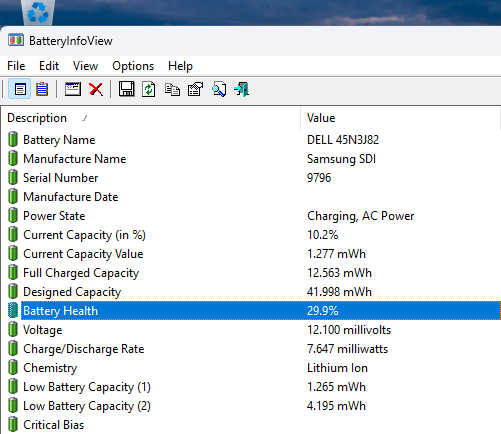Select the Designed Capacity row label

tap(72, 292)
